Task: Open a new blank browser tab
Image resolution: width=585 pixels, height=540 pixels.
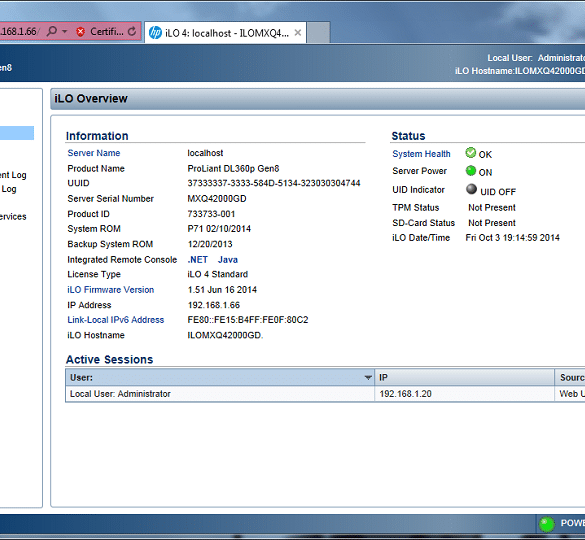Action: (x=318, y=33)
